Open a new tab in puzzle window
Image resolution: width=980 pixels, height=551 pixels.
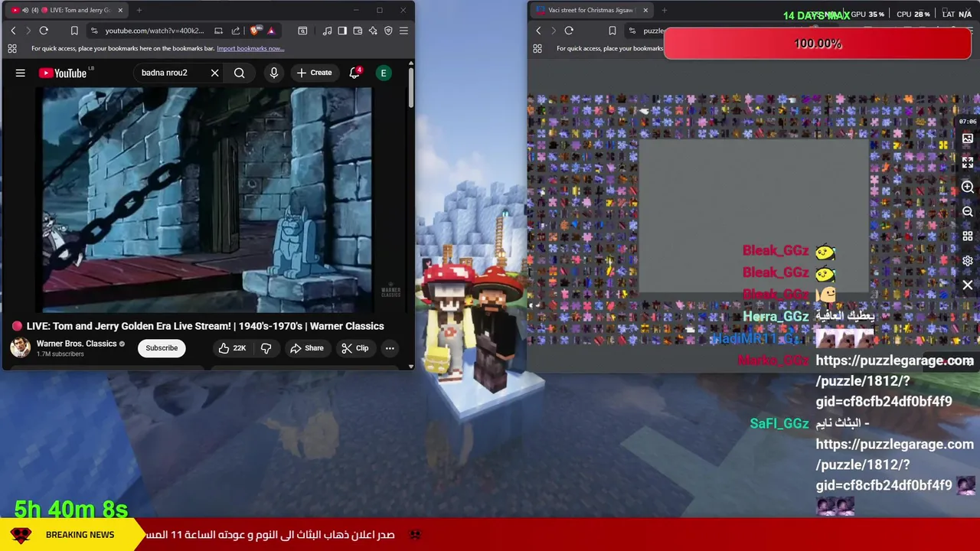tap(664, 10)
